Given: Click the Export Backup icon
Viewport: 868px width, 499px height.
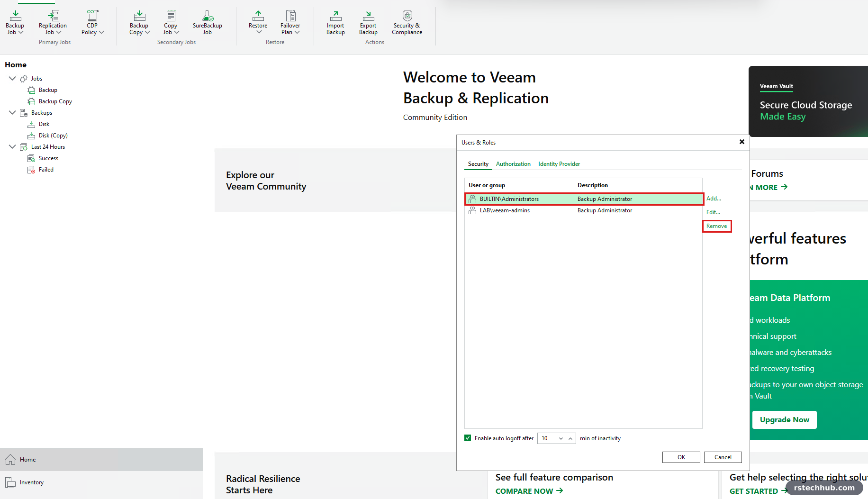Looking at the screenshot, I should pos(368,23).
